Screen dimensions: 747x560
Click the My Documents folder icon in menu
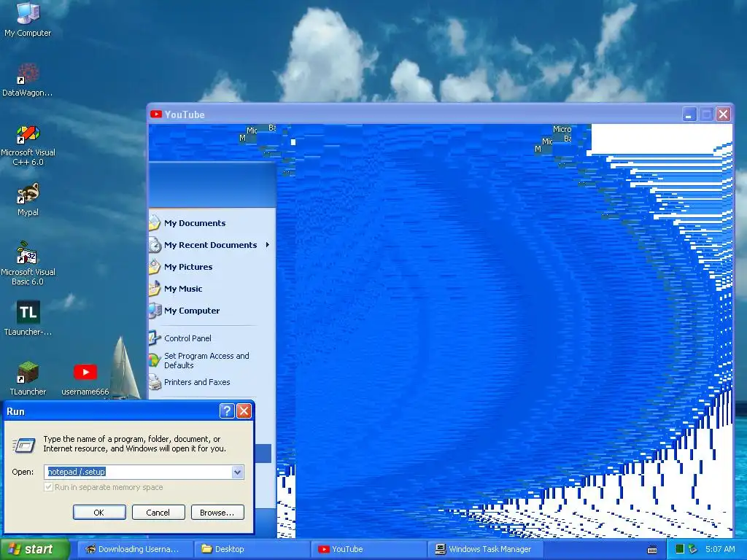155,223
